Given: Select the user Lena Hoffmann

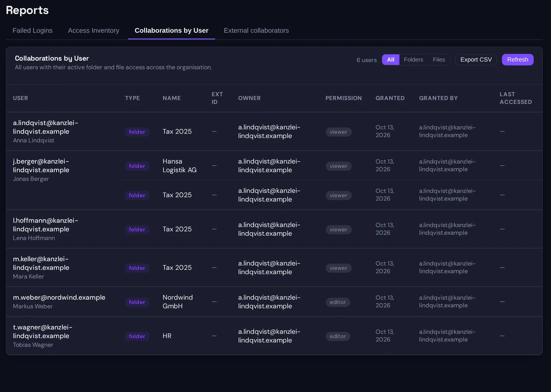Looking at the screenshot, I should click(x=34, y=238).
